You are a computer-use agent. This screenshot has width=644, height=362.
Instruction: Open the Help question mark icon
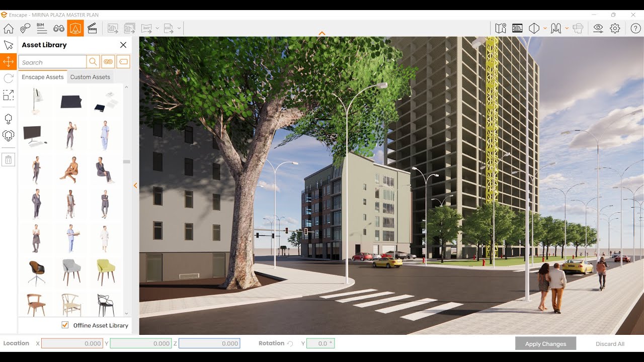(635, 28)
